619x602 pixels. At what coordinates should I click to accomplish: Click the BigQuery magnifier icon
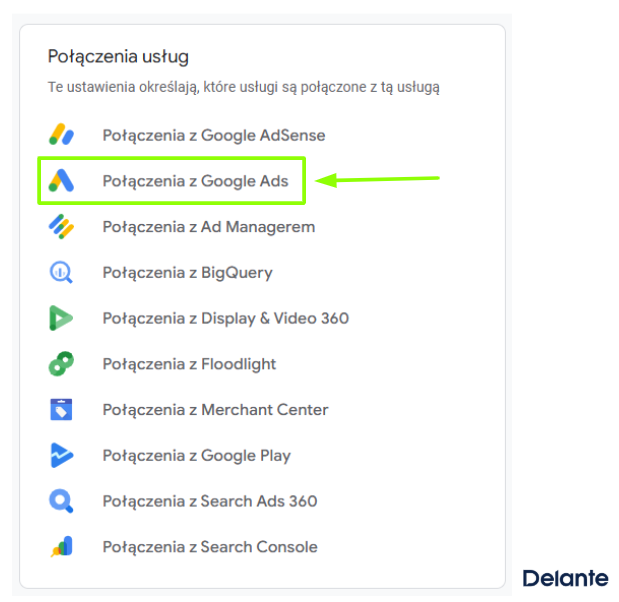61,272
